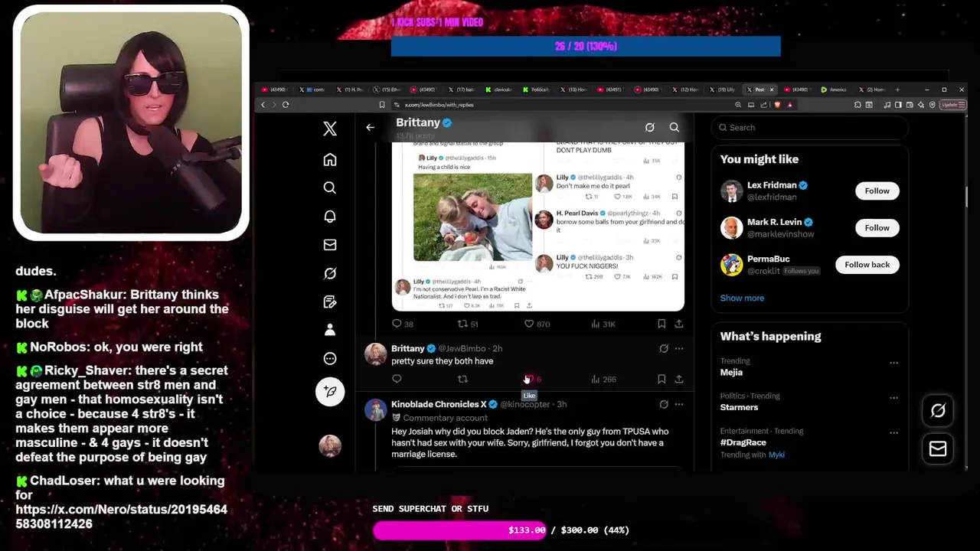
Task: Follow Lex Fridman
Action: [877, 191]
